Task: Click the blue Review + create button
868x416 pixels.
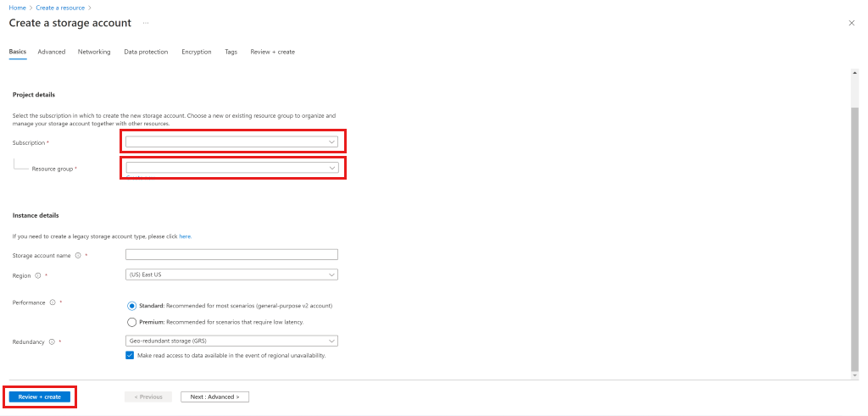Action: coord(39,397)
